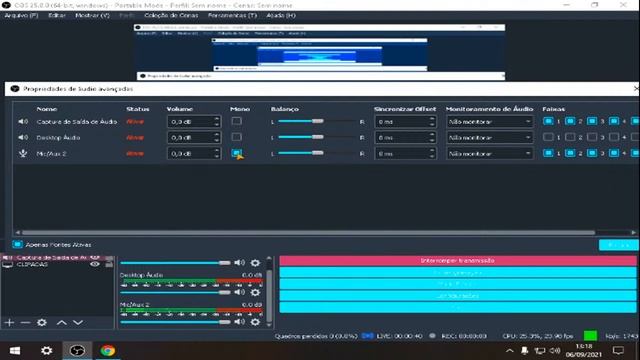Open Mic/Aux 2 mixer gear settings
The image size is (640, 360).
click(255, 322)
